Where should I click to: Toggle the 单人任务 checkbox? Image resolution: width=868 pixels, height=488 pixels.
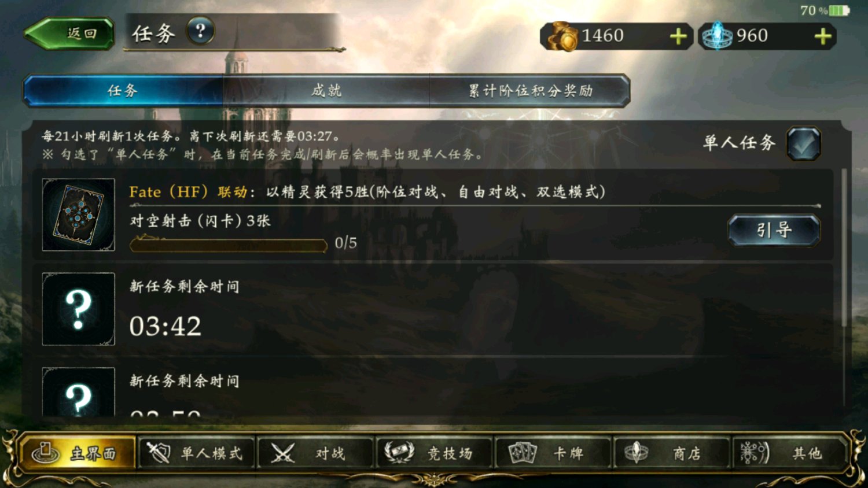click(803, 143)
